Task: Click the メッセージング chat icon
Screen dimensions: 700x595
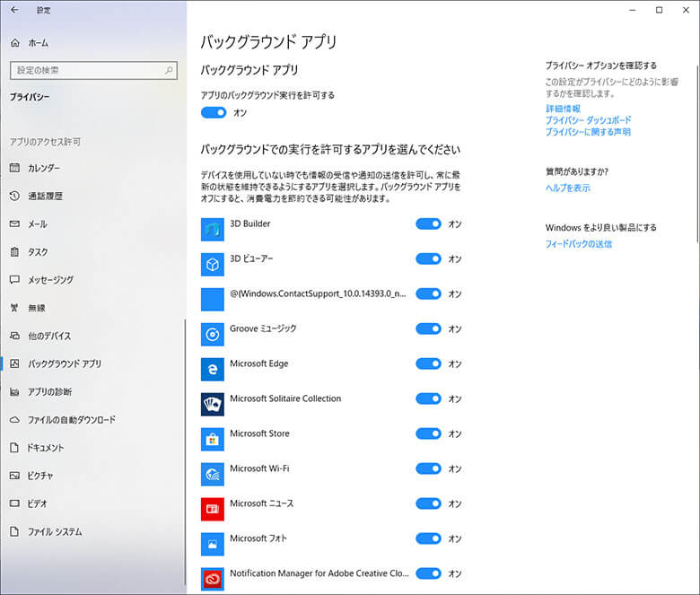Action: pyautogui.click(x=14, y=280)
